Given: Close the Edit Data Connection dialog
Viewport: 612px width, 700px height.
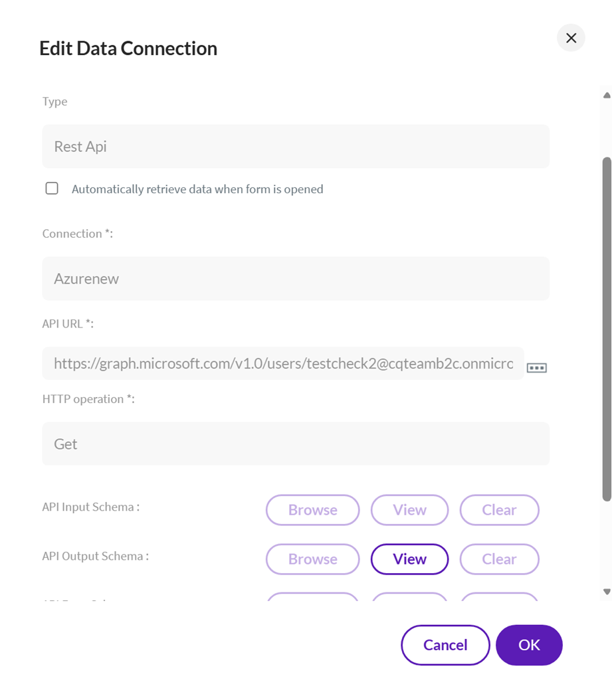Looking at the screenshot, I should [x=571, y=38].
